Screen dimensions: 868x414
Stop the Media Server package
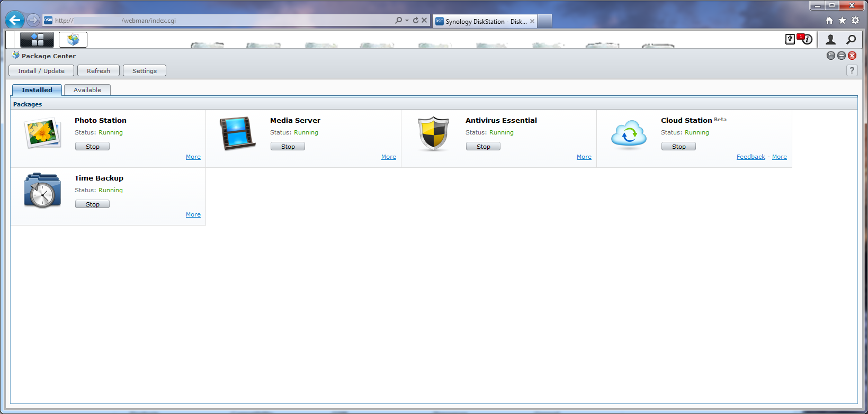tap(288, 147)
